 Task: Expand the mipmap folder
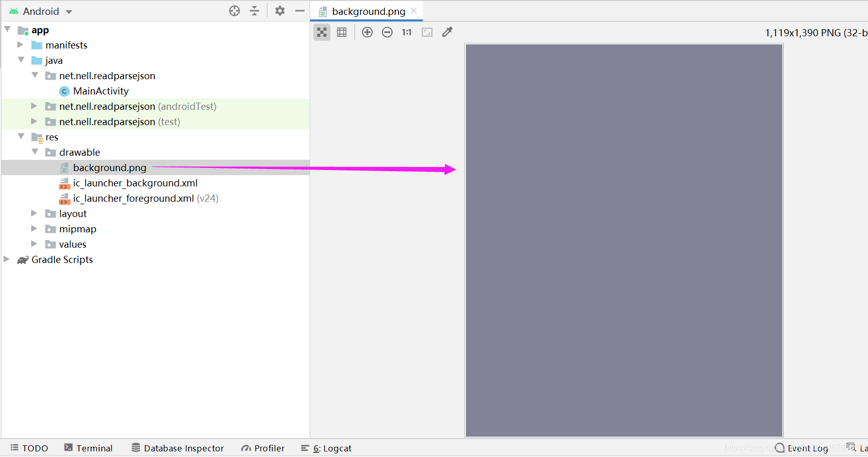34,228
